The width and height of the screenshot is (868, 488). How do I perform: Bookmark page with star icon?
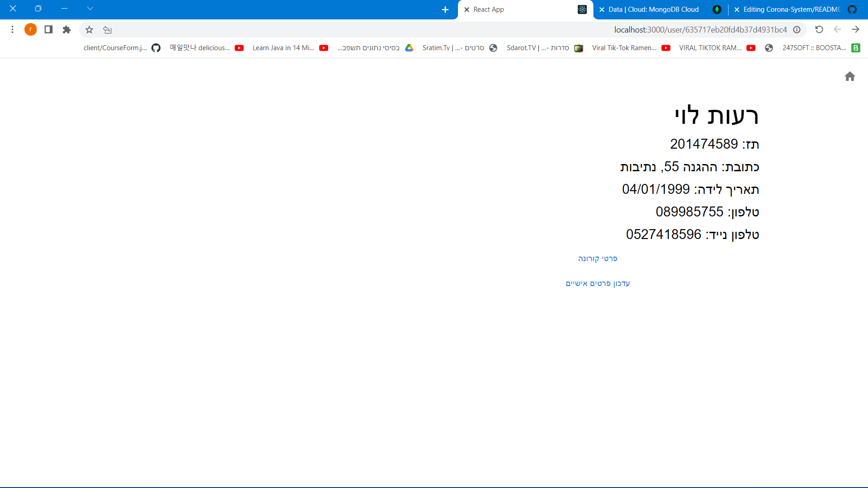(89, 30)
